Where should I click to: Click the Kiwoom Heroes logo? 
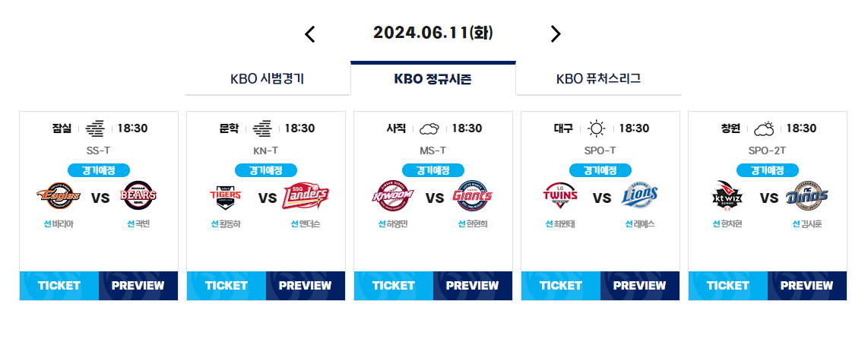point(392,195)
